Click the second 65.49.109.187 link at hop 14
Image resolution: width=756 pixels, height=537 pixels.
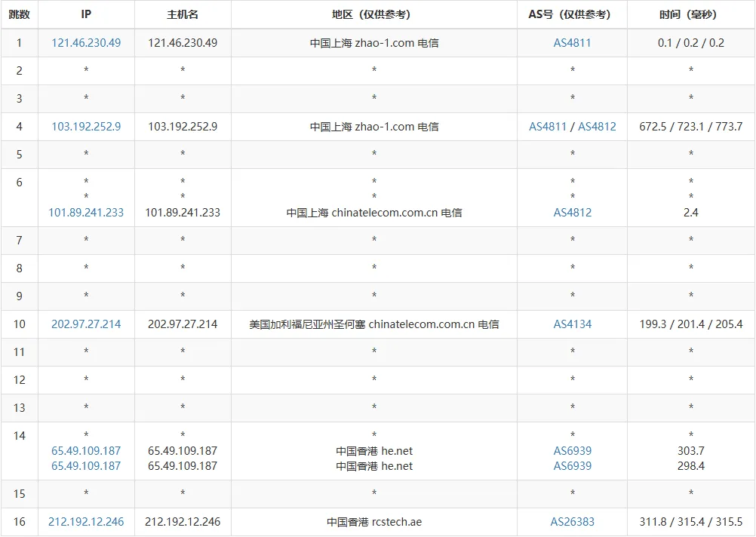(85, 465)
